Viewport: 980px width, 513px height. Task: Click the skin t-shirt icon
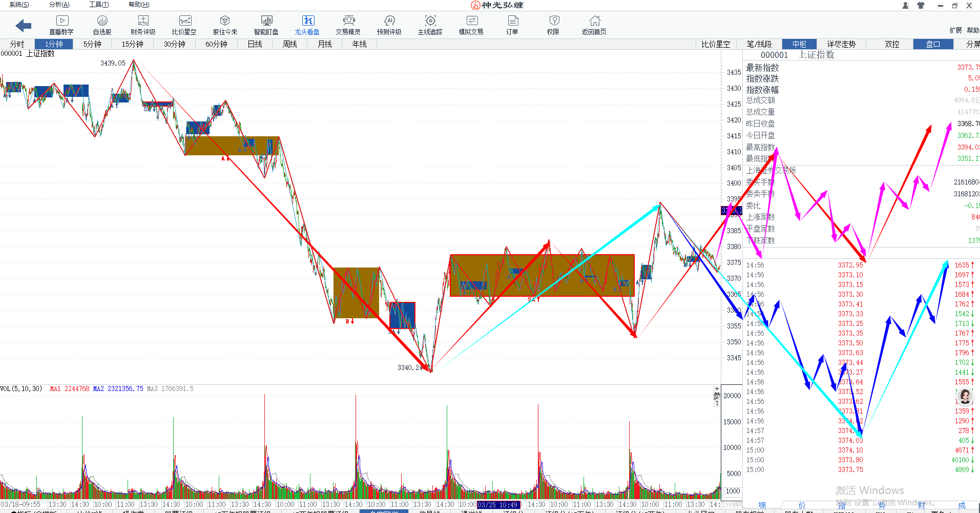[921, 6]
